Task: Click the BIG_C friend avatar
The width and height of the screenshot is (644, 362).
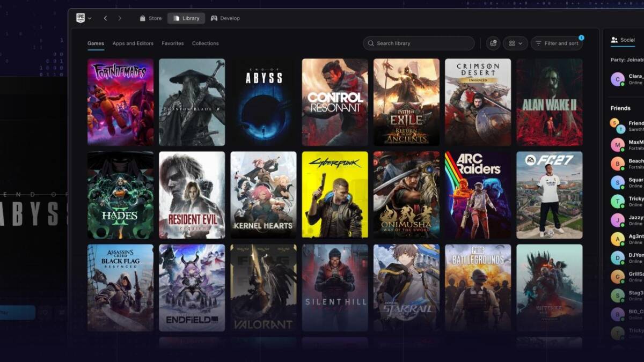Action: [618, 314]
